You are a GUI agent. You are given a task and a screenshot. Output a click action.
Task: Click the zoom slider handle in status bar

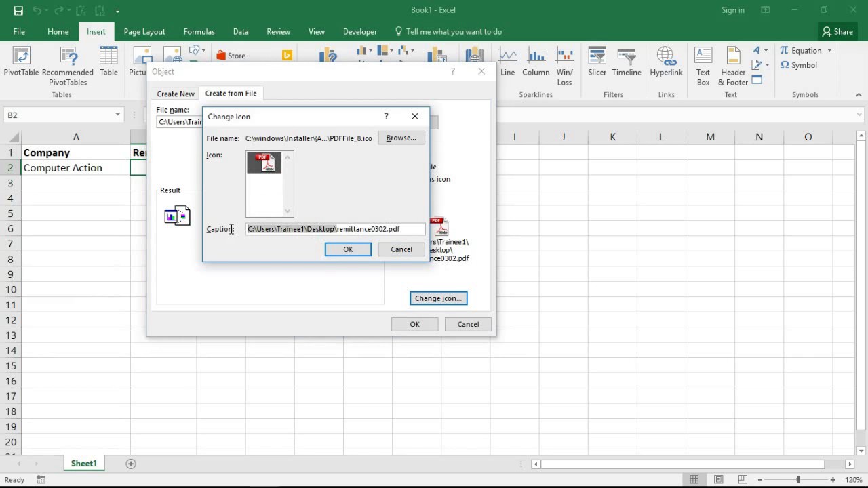point(798,480)
